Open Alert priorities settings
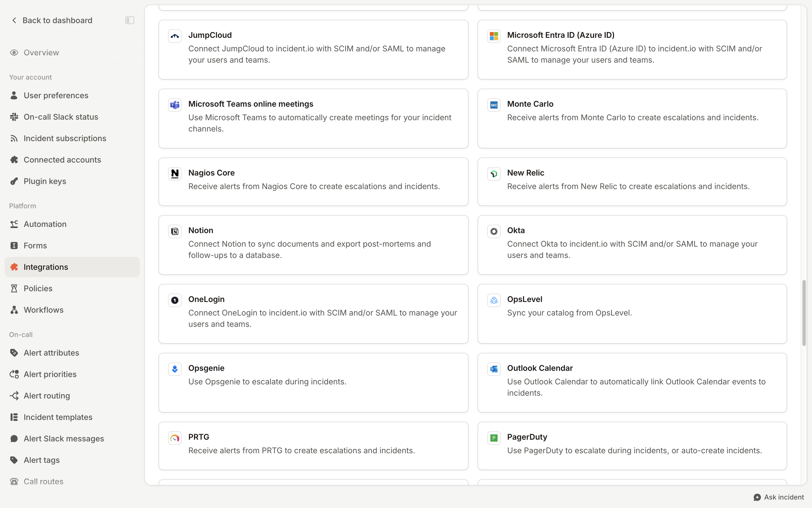Image resolution: width=812 pixels, height=508 pixels. (72, 374)
